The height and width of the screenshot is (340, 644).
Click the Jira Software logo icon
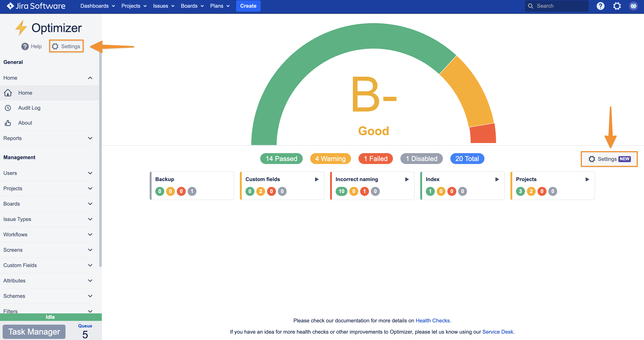[10, 6]
